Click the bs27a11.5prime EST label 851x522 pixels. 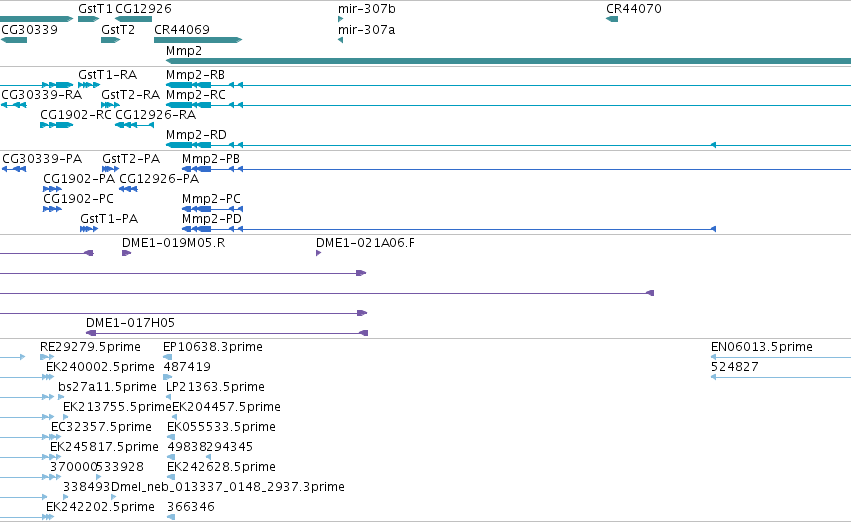tap(107, 387)
